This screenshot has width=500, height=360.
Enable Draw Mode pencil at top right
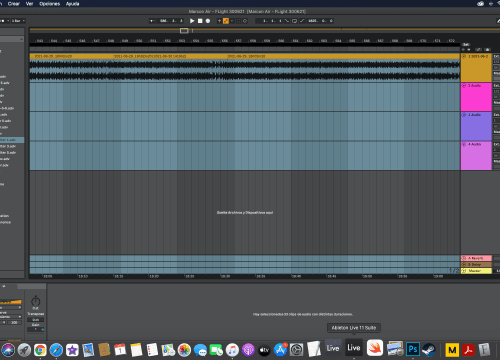point(498,21)
